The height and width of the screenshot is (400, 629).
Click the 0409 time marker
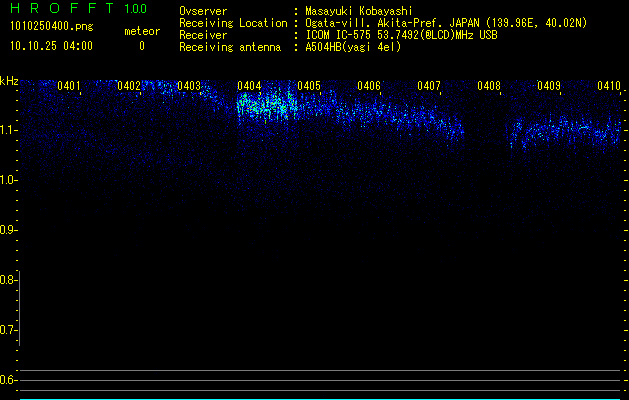549,86
